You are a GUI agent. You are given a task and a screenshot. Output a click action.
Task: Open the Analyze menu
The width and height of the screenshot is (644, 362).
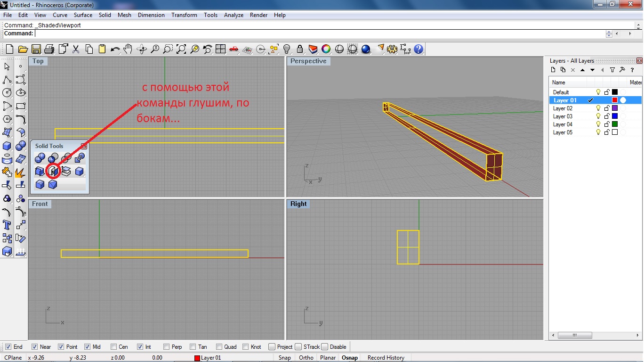(233, 15)
